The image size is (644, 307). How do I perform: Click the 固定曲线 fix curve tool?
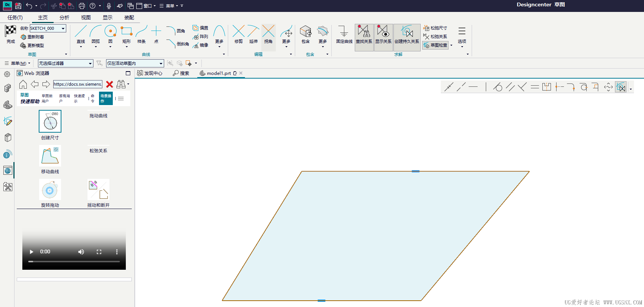click(344, 34)
